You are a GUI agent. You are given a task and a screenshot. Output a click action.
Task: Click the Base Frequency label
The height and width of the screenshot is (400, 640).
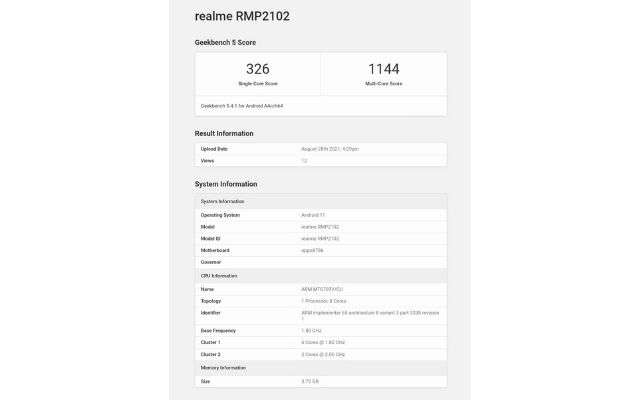[x=218, y=331]
